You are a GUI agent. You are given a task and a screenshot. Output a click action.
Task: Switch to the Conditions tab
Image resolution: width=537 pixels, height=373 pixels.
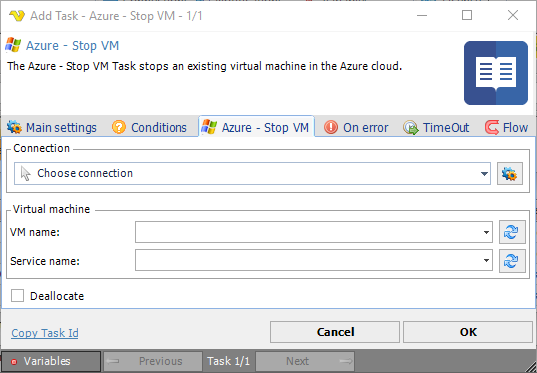click(149, 127)
